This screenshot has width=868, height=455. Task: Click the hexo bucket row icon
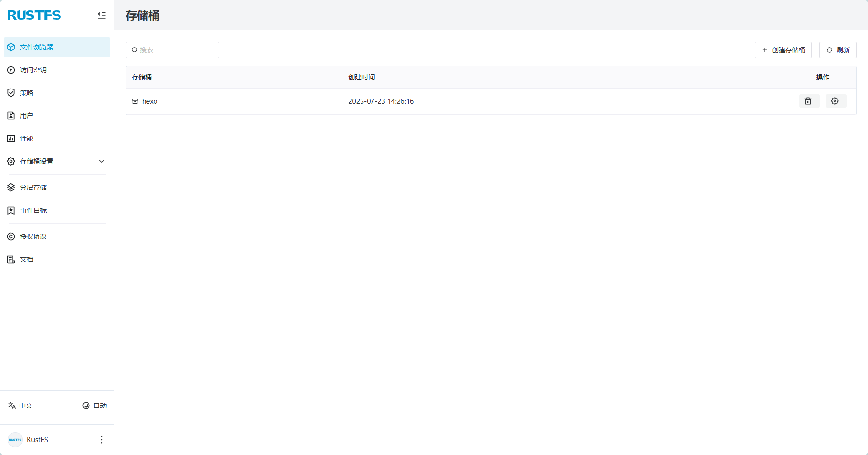pos(135,101)
